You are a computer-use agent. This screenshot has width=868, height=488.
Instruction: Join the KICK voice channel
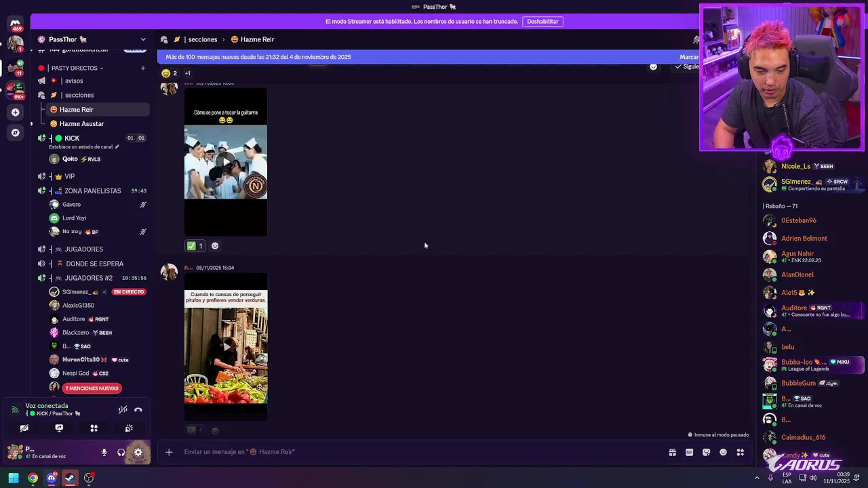72,138
